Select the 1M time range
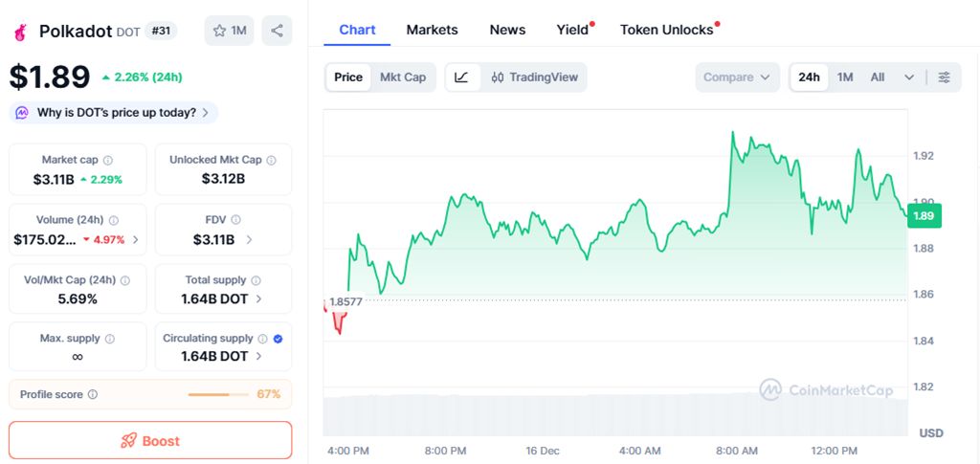This screenshot has width=980, height=464. point(845,77)
